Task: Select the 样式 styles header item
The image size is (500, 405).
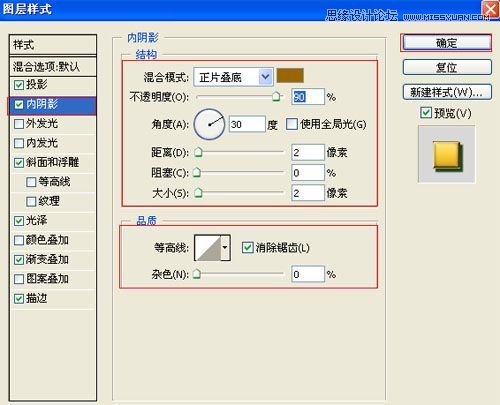Action: pyautogui.click(x=53, y=45)
